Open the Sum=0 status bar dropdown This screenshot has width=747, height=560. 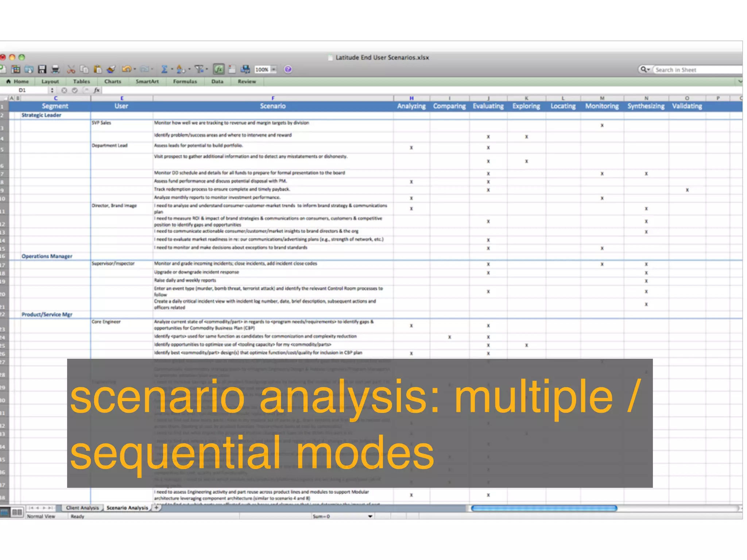pyautogui.click(x=370, y=516)
